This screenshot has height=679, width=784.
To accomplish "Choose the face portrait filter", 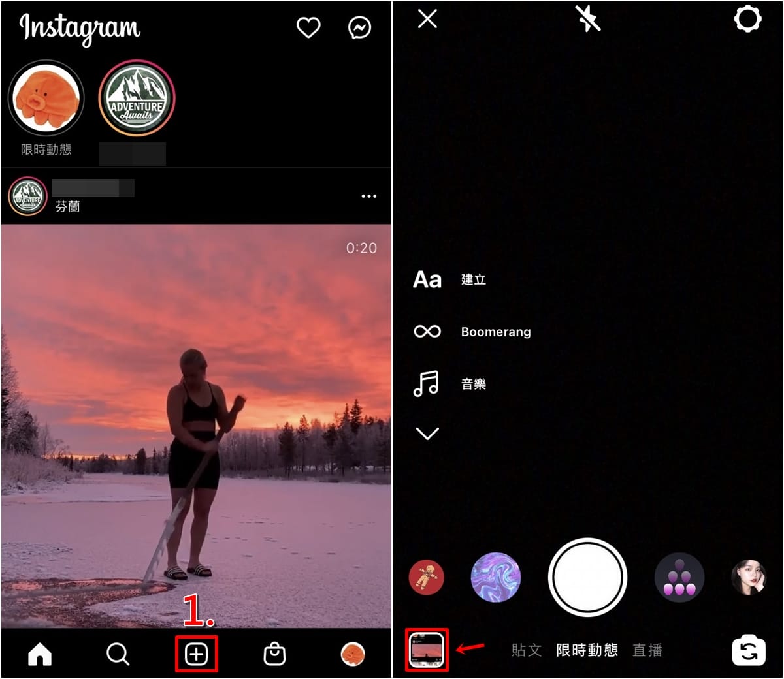I will click(749, 578).
